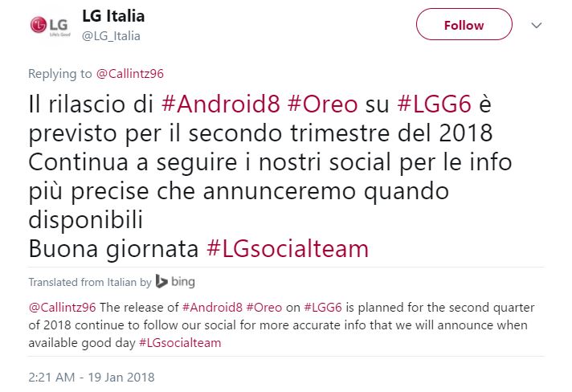This screenshot has width=572, height=392.
Task: Open @Callintz96 in the Replying to line
Action: (x=130, y=74)
